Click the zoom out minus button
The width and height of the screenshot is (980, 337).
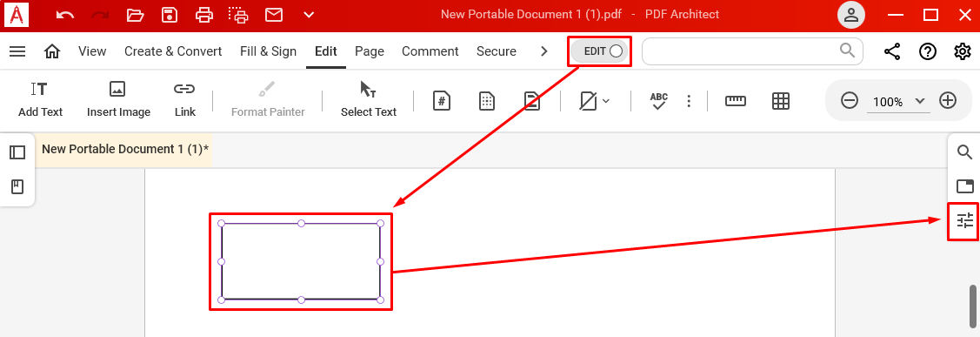[850, 100]
